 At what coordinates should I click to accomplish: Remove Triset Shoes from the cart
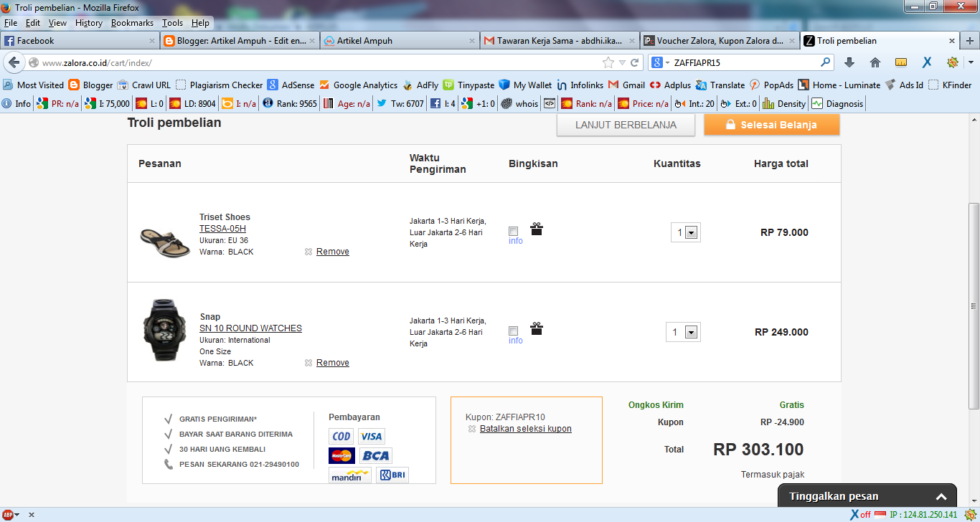[333, 252]
